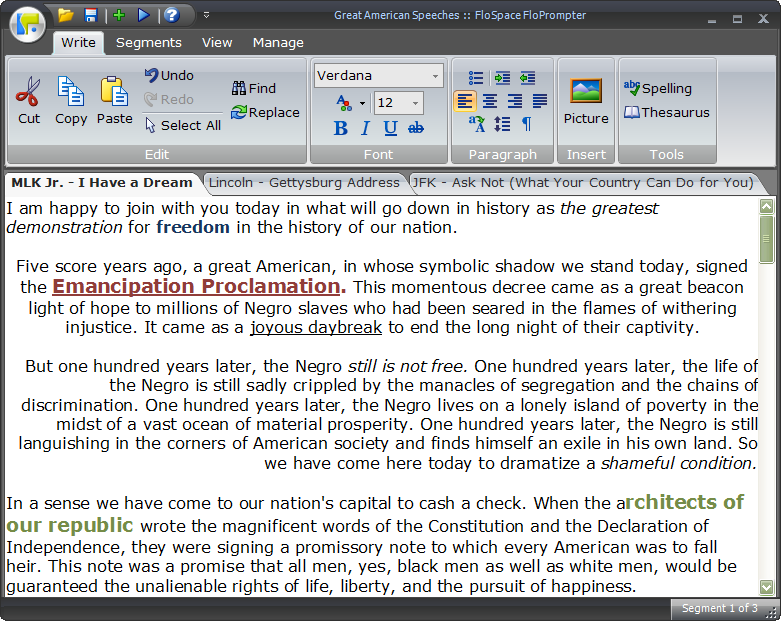
Task: Click the underlined "joyous daybreak" text
Action: 316,328
